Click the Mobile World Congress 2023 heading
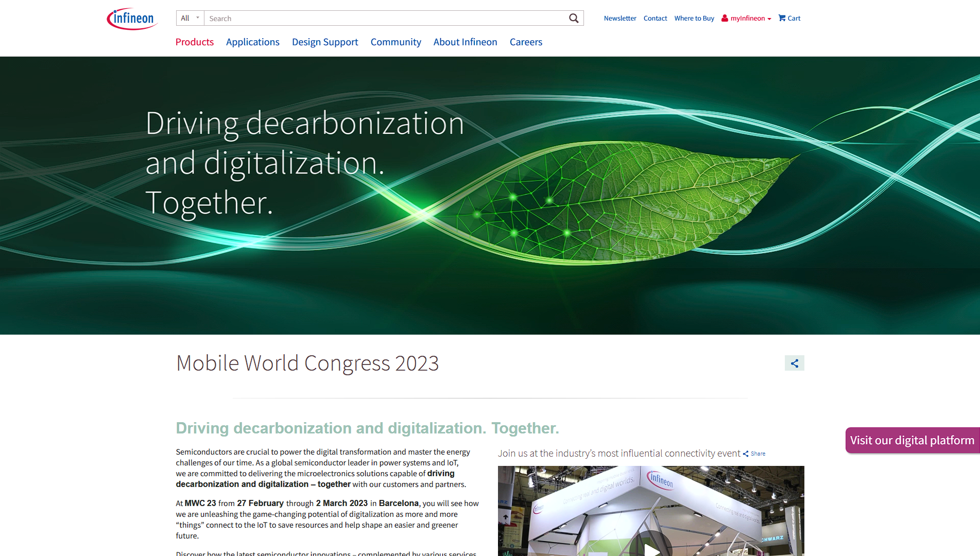Viewport: 980px width, 556px height. tap(307, 363)
